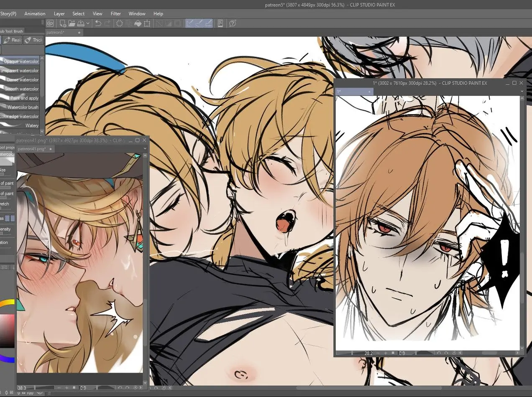This screenshot has width=532, height=397.
Task: Toggle the second snap button in toolbar
Action: point(199,23)
